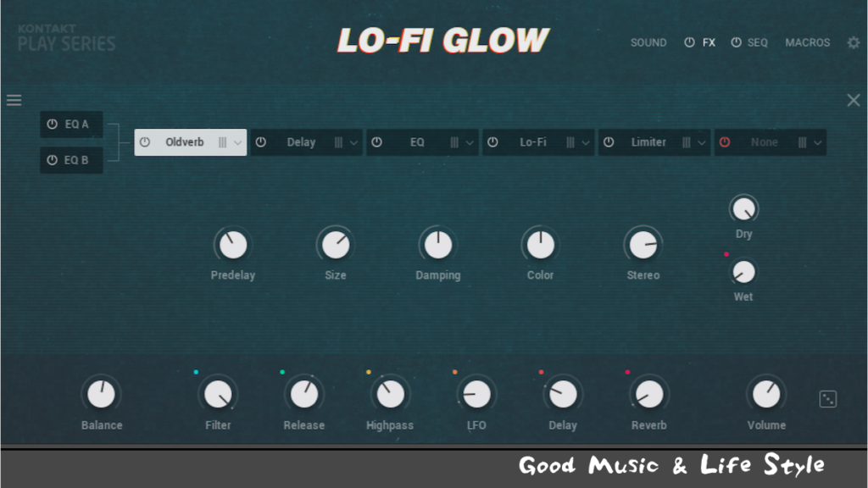Screen dimensions: 868x488
Task: Click the Reverb macro knob
Action: tap(648, 394)
